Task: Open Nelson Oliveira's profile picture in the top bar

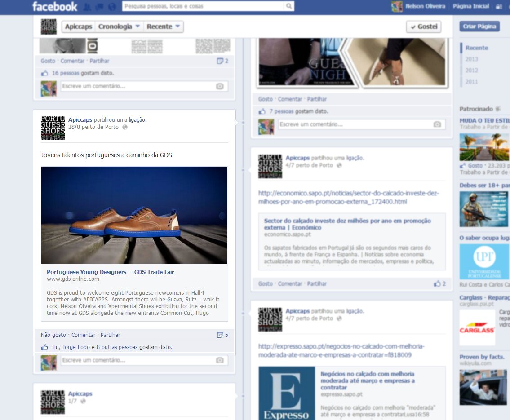Action: tap(396, 6)
